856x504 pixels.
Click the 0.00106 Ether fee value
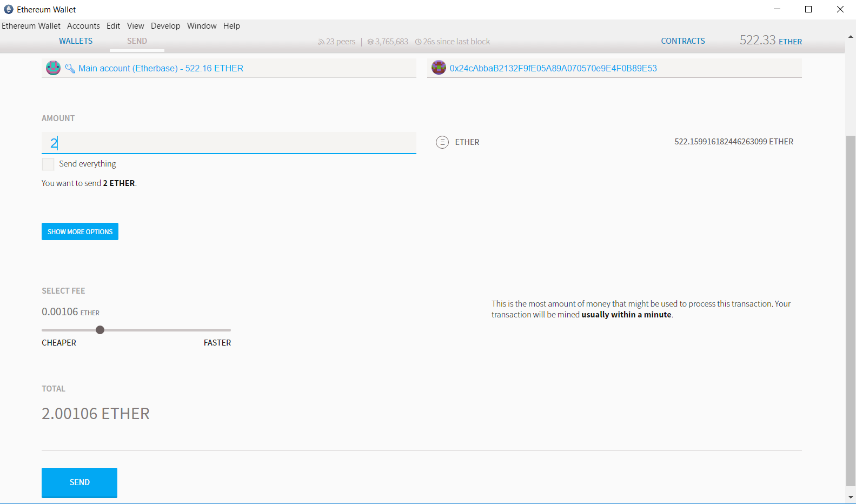click(70, 312)
